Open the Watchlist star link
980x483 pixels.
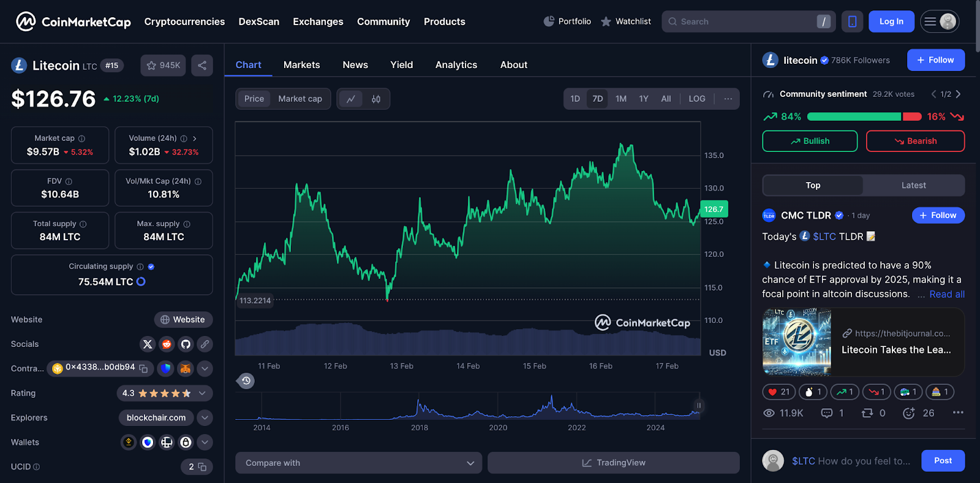[625, 21]
